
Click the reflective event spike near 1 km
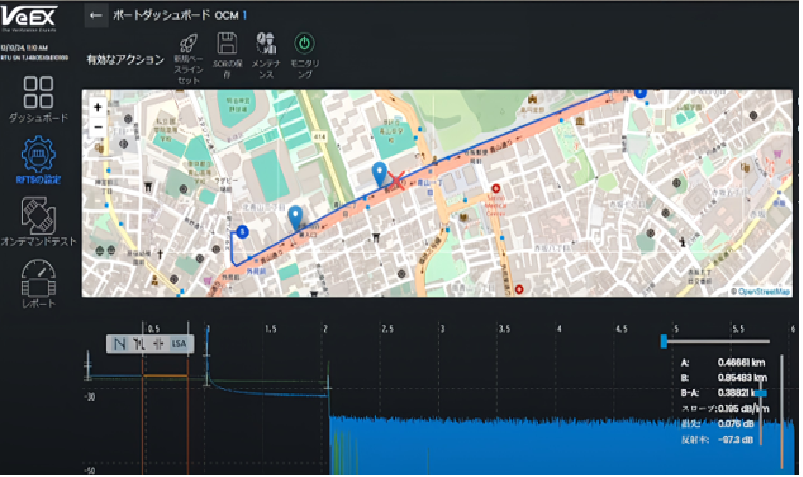point(207,355)
